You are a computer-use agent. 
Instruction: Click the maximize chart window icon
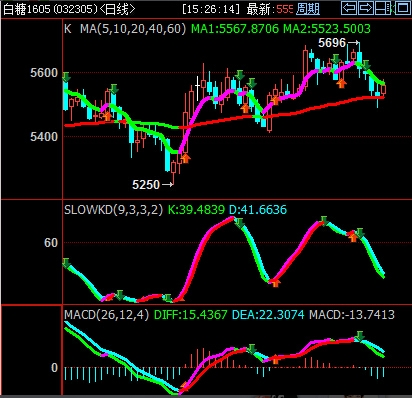403,8
